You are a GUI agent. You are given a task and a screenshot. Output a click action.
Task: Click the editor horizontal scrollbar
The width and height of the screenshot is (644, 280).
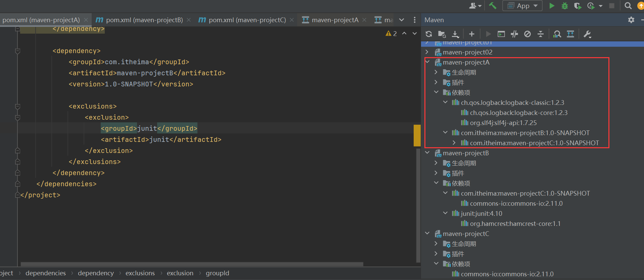192,264
